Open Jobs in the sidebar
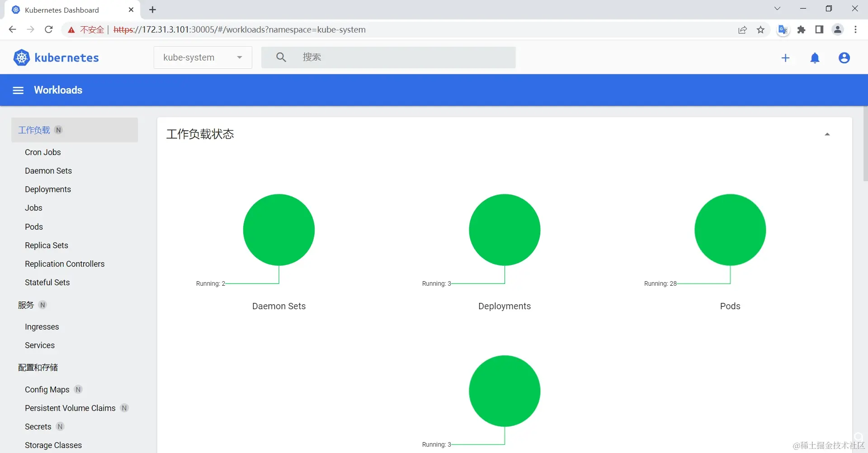The width and height of the screenshot is (868, 453). pyautogui.click(x=33, y=208)
